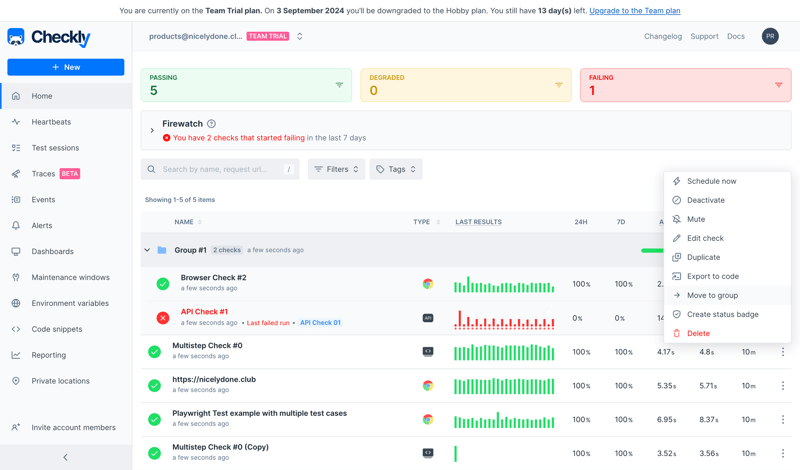Click the Maintenance windows sidebar icon
The image size is (800, 470).
(16, 278)
